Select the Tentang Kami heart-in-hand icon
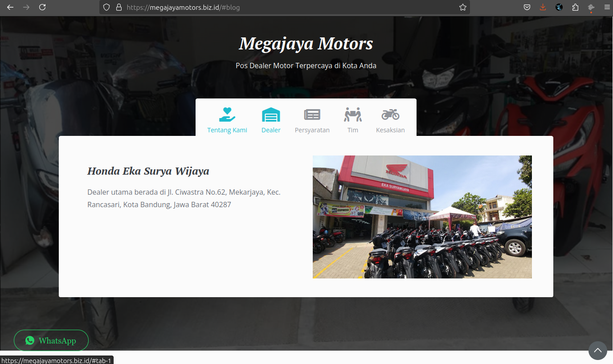The height and width of the screenshot is (364, 613). tap(227, 115)
